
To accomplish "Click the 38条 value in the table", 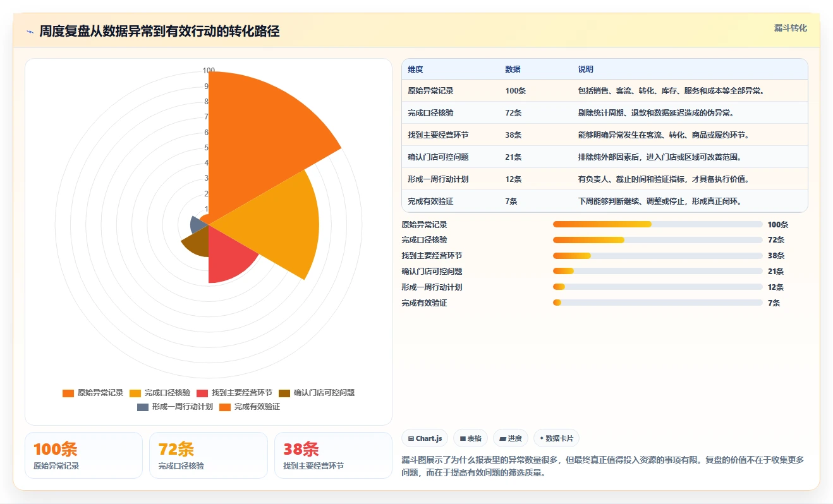I will (513, 135).
